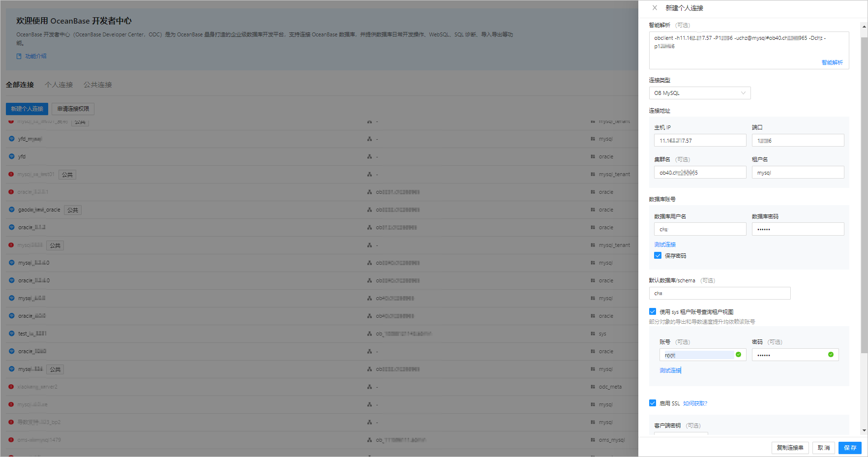The image size is (868, 457).
Task: Click the status icon beside the yfd_mysql connection
Action: (11, 139)
